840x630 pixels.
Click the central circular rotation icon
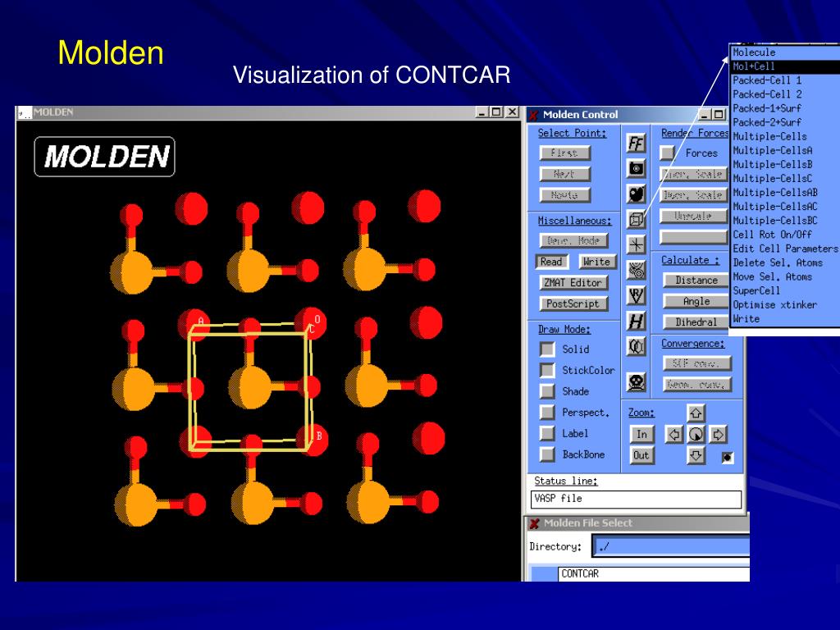click(x=696, y=435)
